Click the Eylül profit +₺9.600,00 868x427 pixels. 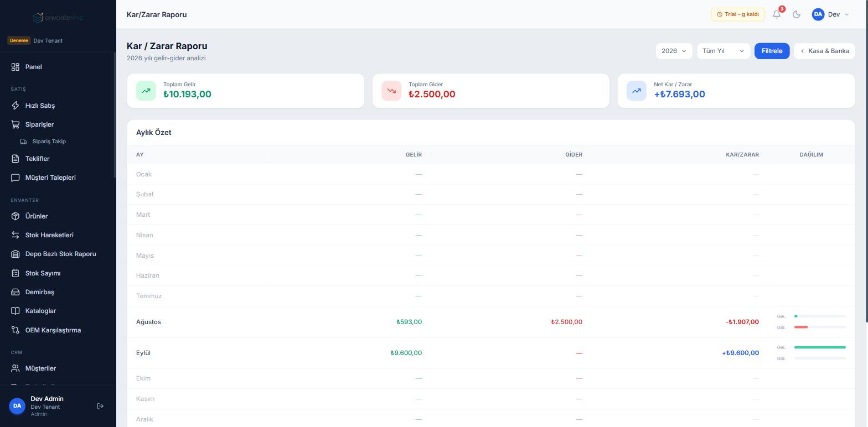[740, 353]
